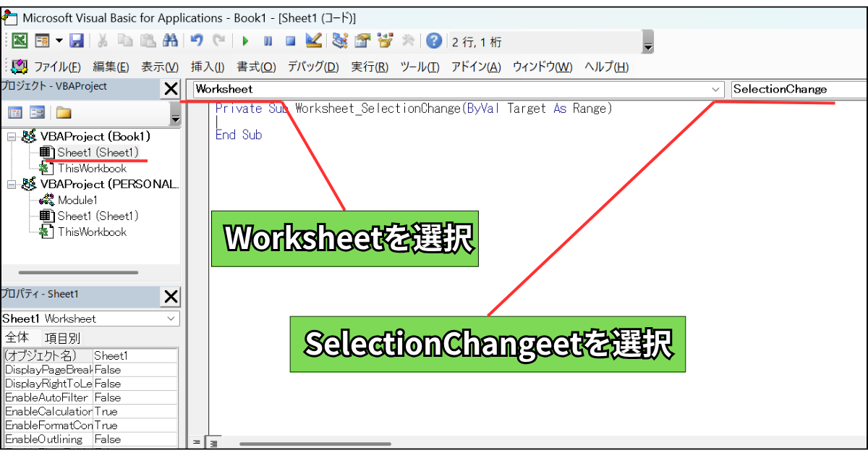This screenshot has width=868, height=456.
Task: Open the ヘルプ(H) menu
Action: click(x=606, y=67)
